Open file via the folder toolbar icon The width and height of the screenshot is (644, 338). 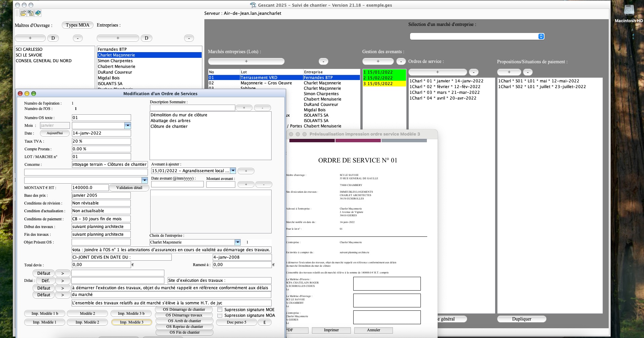[23, 13]
